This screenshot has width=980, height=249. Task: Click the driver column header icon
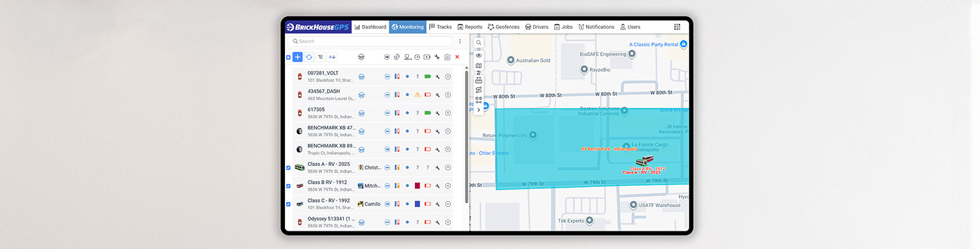click(361, 58)
